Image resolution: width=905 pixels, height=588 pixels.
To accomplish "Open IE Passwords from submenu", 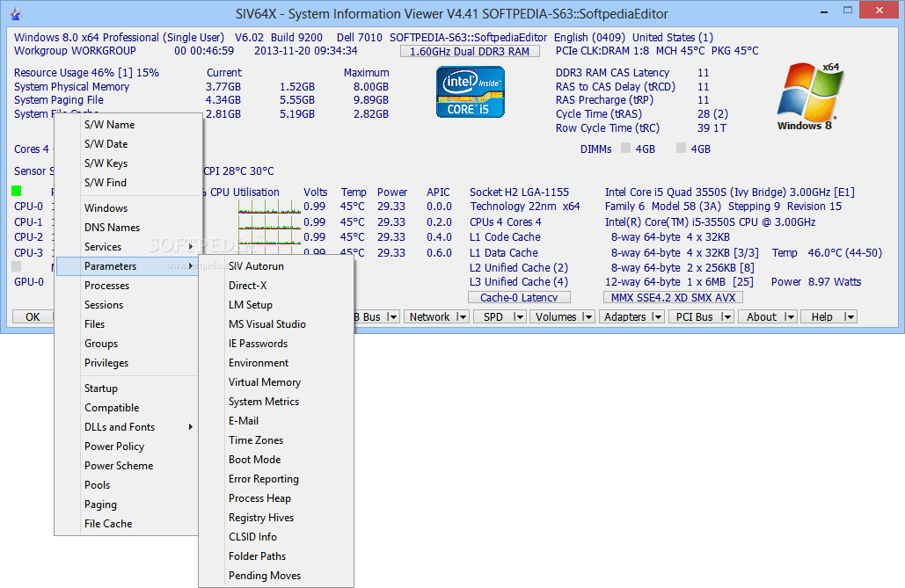I will 276,344.
